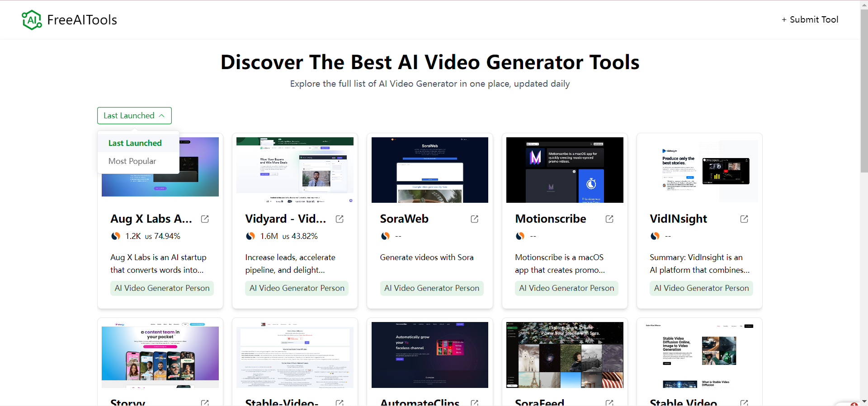The height and width of the screenshot is (406, 868).
Task: Click VidINsight screenshot thumbnail
Action: pos(699,170)
